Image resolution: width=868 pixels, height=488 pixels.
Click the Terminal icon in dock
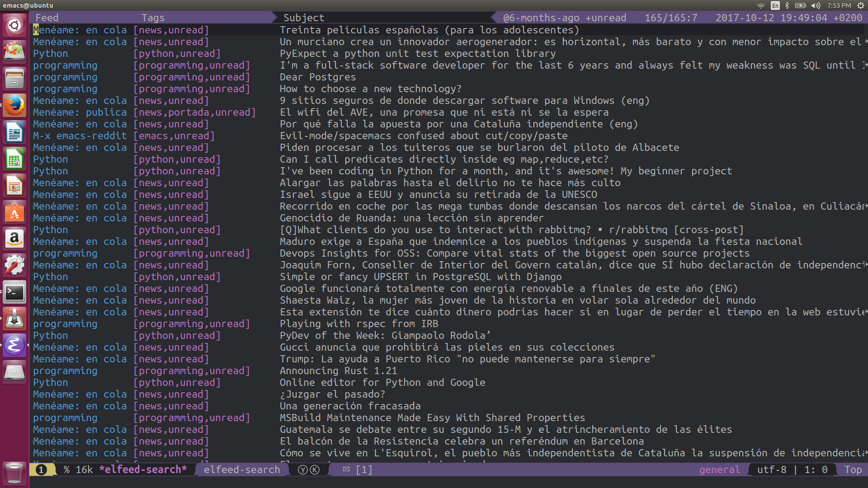(x=15, y=291)
